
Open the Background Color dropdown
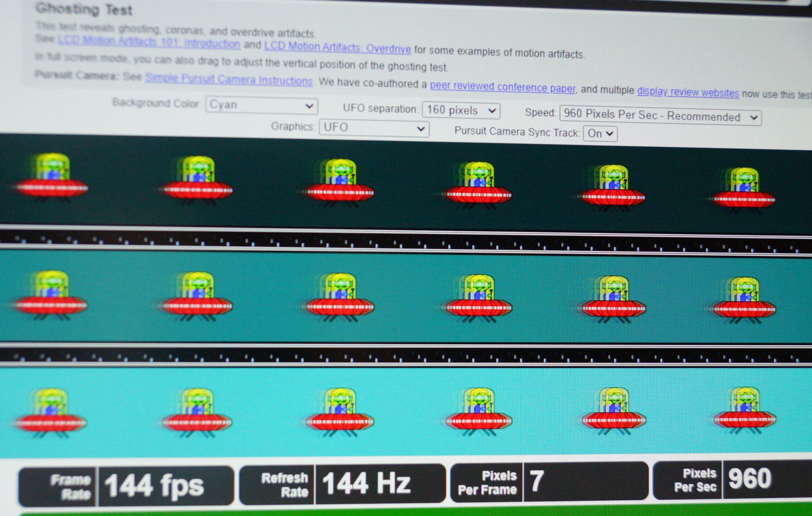click(261, 105)
